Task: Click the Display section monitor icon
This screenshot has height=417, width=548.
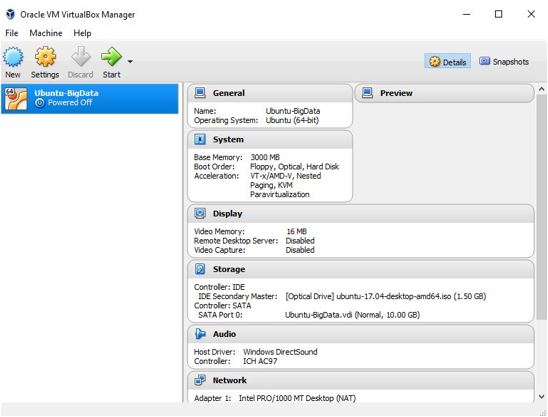Action: coord(200,213)
